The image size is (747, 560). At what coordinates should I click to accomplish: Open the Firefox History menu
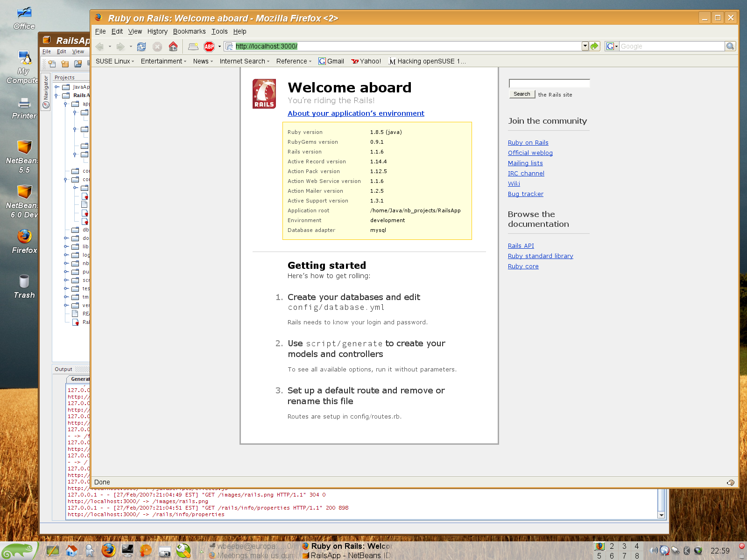pos(157,31)
